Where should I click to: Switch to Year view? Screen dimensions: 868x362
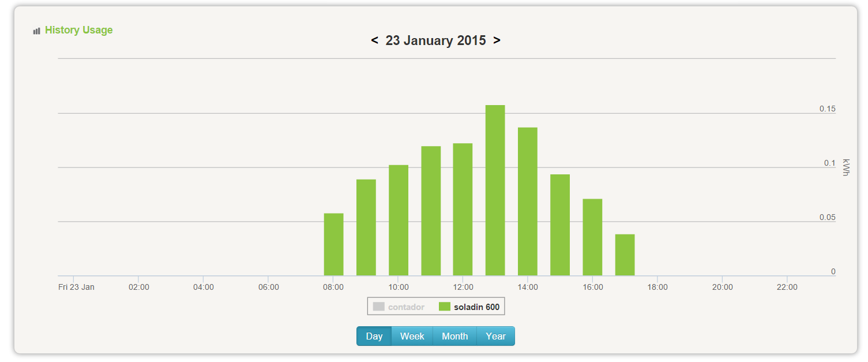[x=496, y=336]
